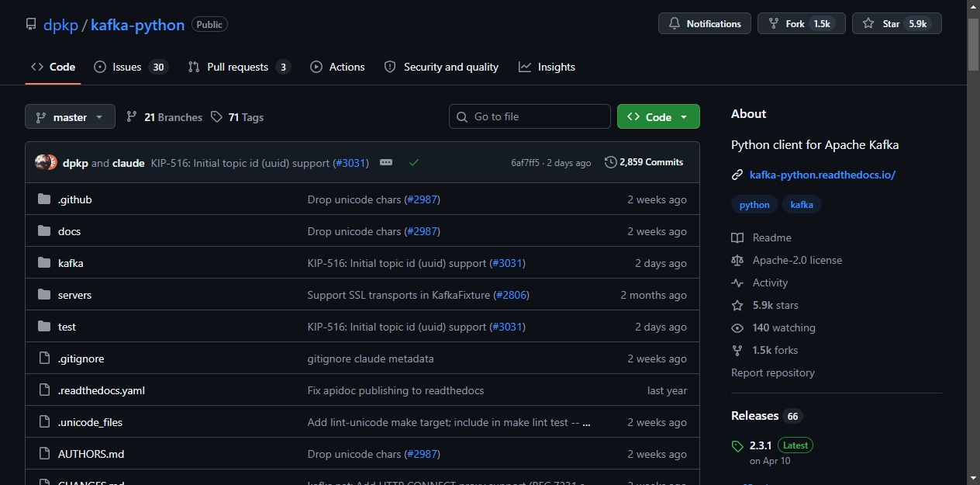Click the page vertical scrollbar thumb

[974, 44]
